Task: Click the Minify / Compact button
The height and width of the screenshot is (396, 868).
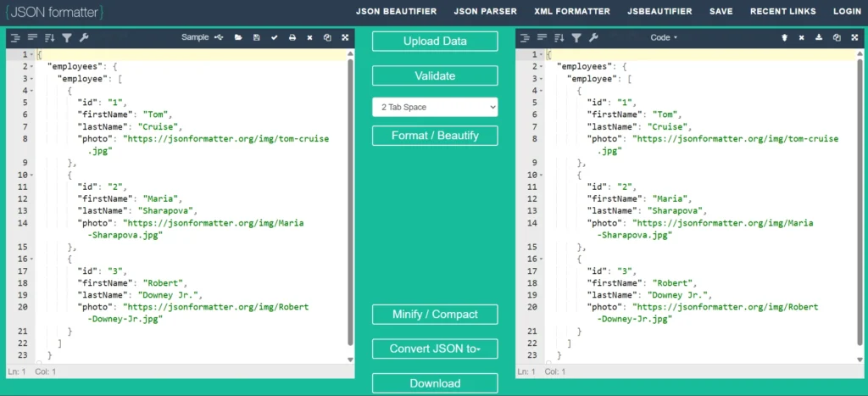Action: [x=435, y=315]
